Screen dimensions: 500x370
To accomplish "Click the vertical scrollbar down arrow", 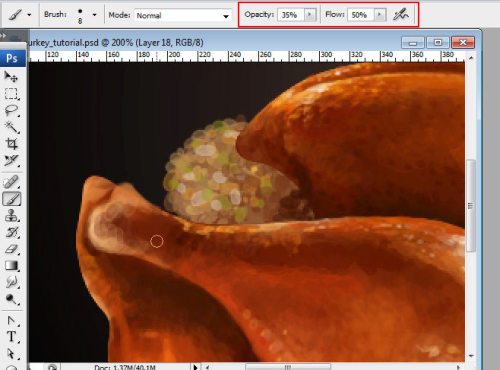I will (x=471, y=356).
